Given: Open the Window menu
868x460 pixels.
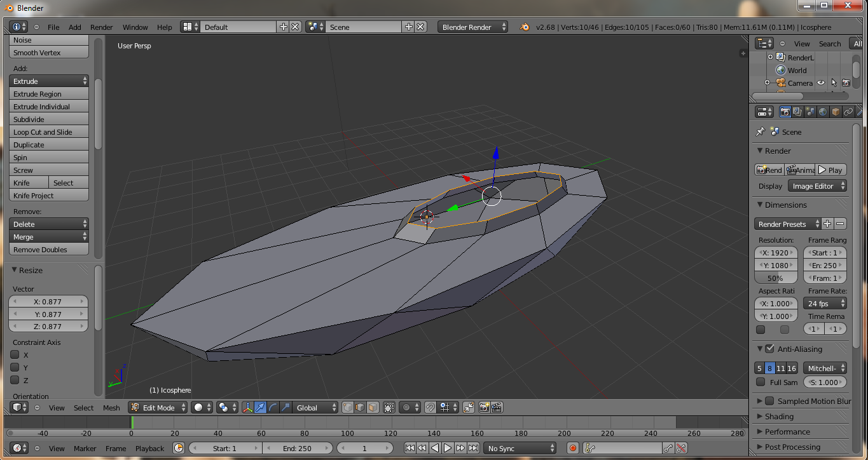Looking at the screenshot, I should point(135,27).
